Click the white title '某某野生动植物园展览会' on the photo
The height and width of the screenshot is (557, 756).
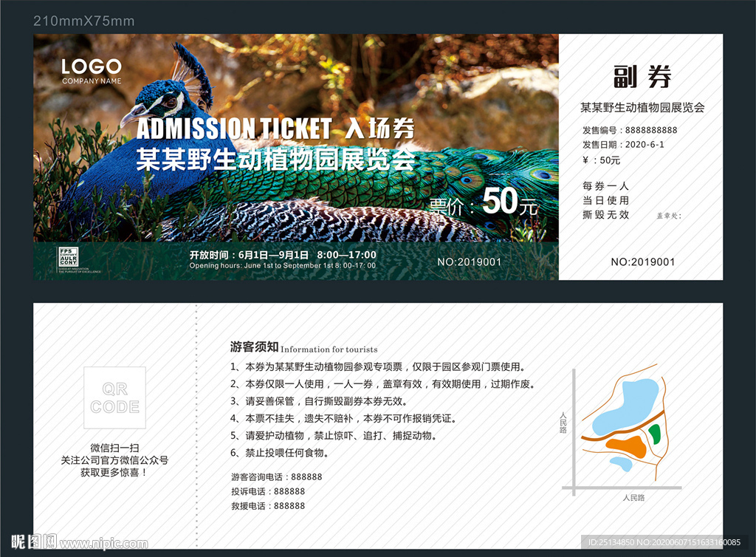coord(275,160)
